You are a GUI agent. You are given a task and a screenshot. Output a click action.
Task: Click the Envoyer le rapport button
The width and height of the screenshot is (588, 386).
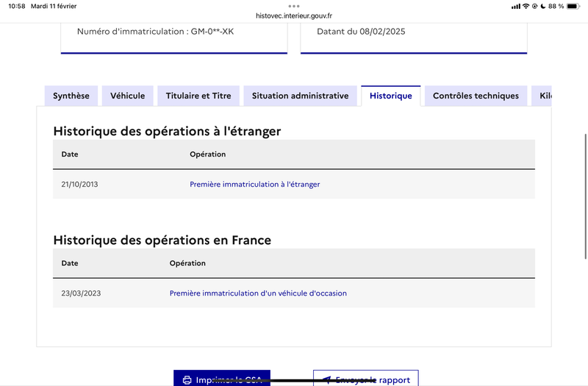(365, 378)
